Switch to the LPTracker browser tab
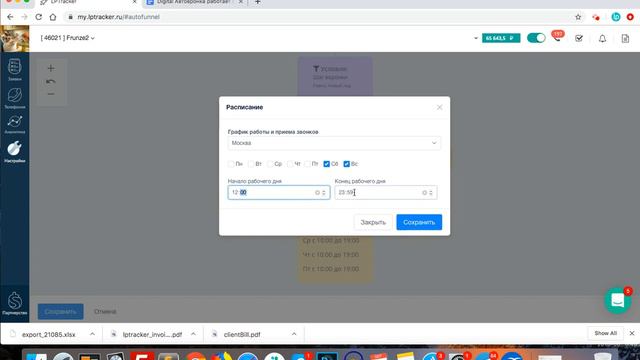 coord(89,2)
